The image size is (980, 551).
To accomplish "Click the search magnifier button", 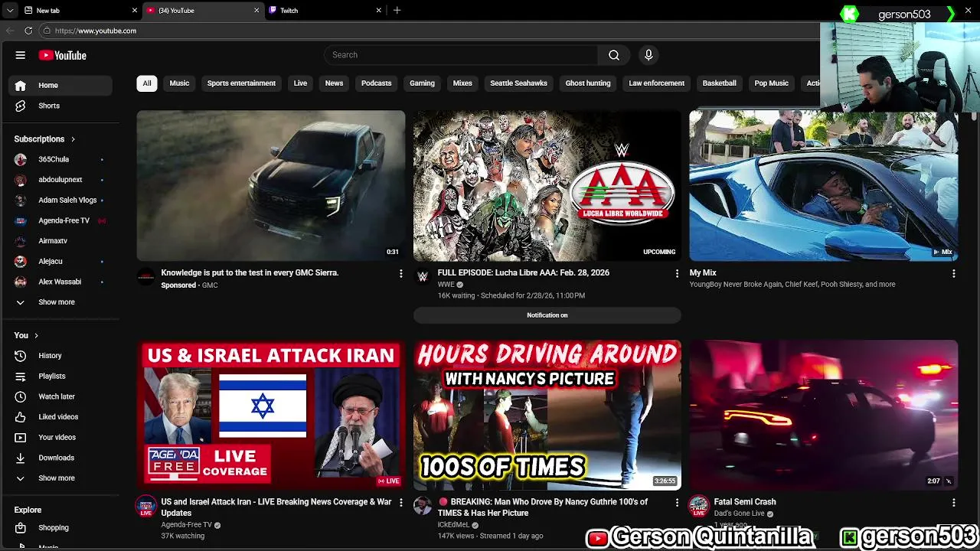I will (614, 55).
